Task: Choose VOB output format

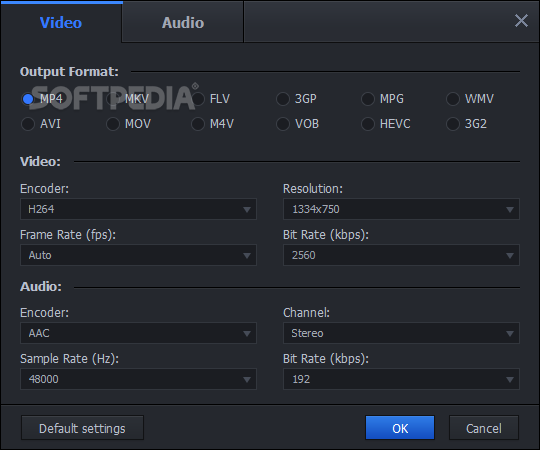Action: point(298,124)
